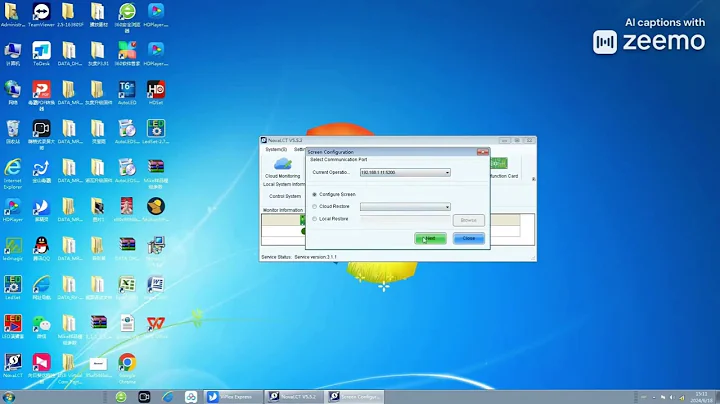This screenshot has height=404, width=720.
Task: Click the Windows Start button
Action: pyautogui.click(x=8, y=397)
